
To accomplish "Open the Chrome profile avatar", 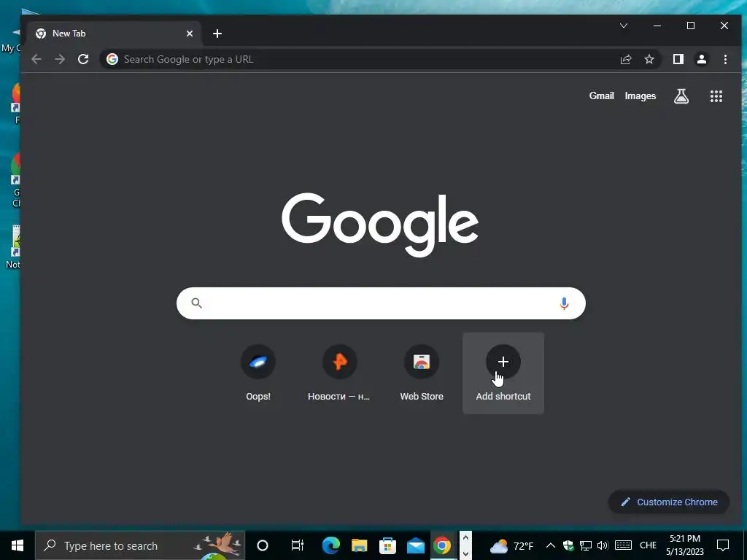I will coord(702,59).
